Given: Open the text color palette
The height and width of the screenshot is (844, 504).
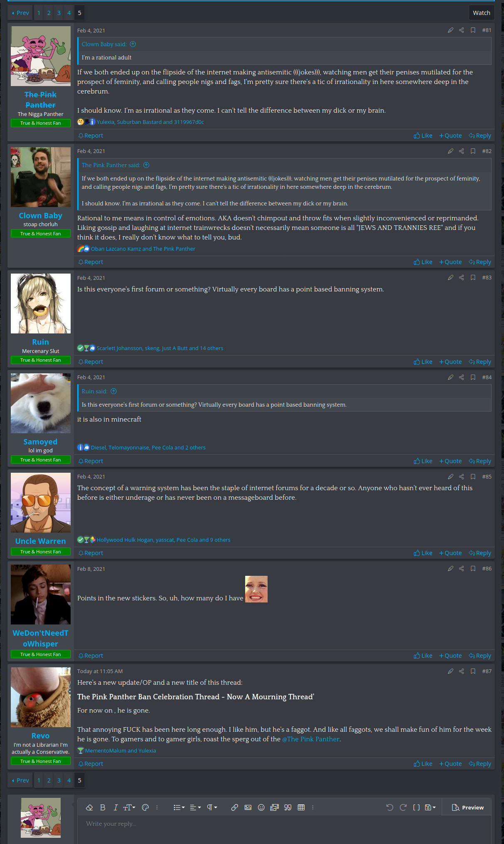Looking at the screenshot, I should click(x=145, y=807).
